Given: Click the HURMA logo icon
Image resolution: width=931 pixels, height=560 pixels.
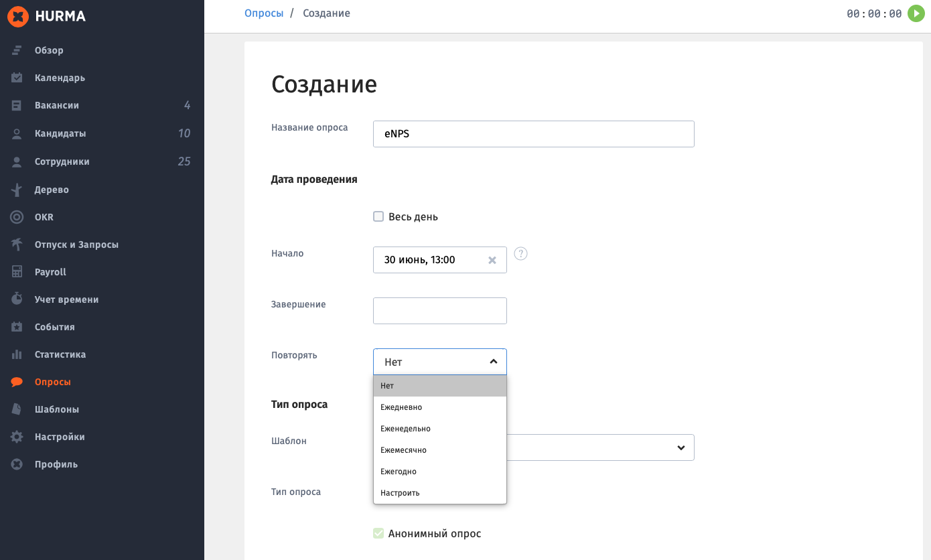Looking at the screenshot, I should pos(17,16).
